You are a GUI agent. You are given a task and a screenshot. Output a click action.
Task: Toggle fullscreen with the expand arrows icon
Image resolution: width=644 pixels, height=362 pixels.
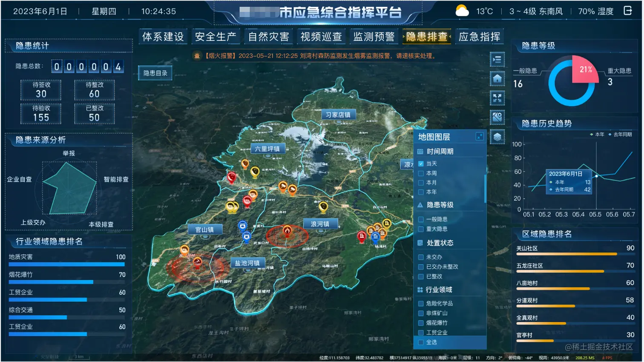click(x=497, y=98)
